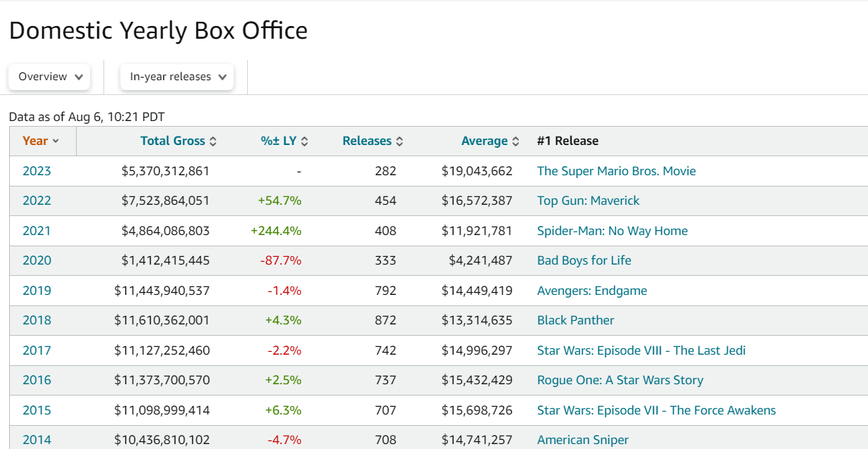Viewport: 868px width, 449px height.
Task: Open the 2019 year link
Action: point(37,291)
